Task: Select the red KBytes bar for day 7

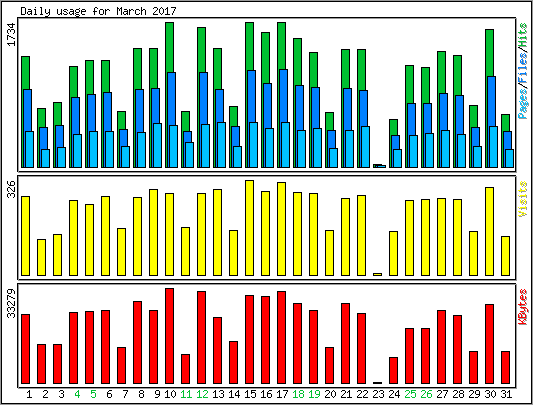Action: [122, 366]
